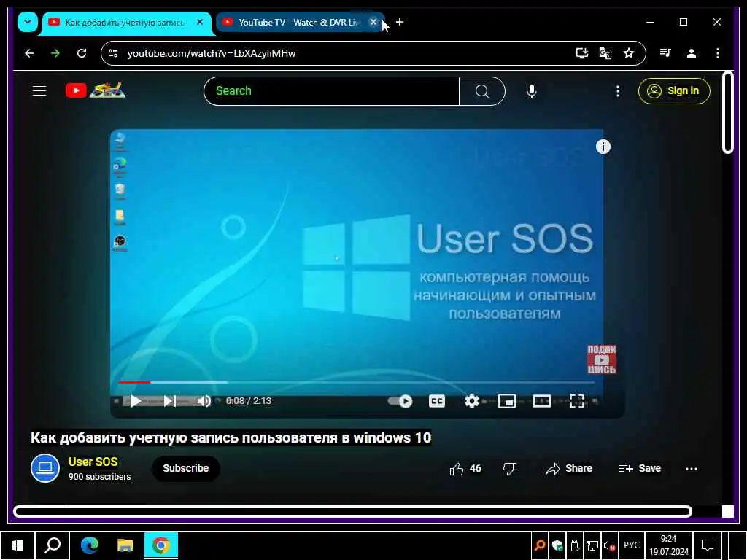Share this video
Screen dimensions: 747x560
point(569,469)
